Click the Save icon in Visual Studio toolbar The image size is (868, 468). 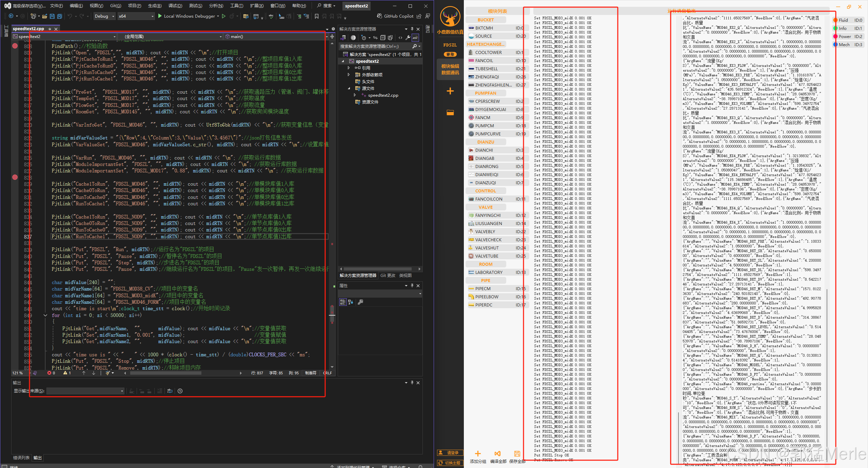coord(52,16)
